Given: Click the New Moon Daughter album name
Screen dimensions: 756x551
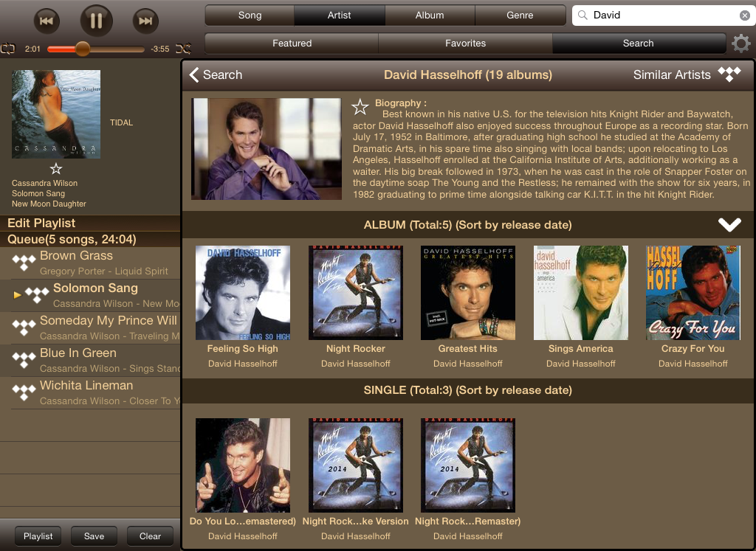Looking at the screenshot, I should pos(49,204).
